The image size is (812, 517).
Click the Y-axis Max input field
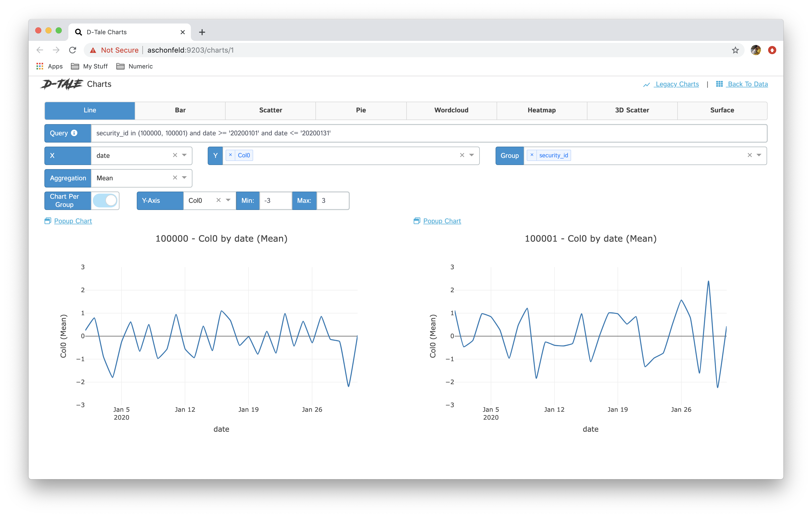pos(333,201)
